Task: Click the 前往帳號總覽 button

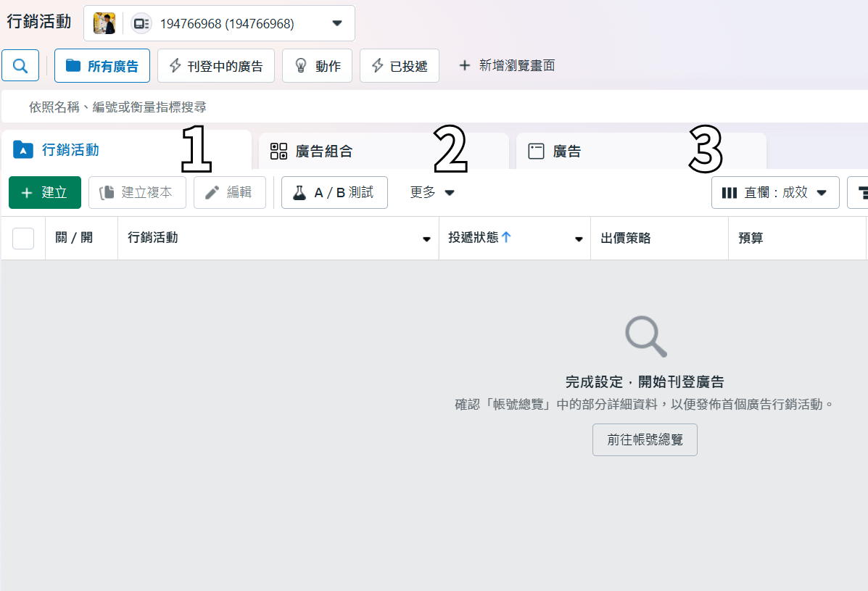Action: click(645, 440)
